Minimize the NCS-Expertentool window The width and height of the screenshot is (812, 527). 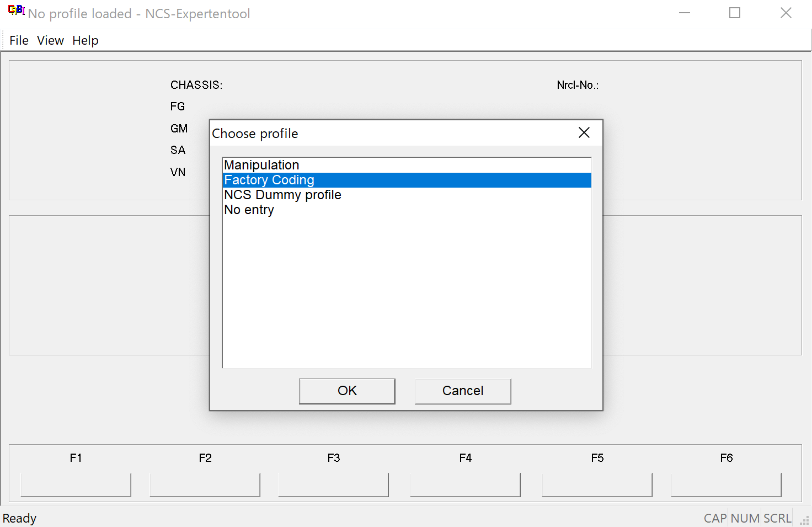(x=685, y=13)
